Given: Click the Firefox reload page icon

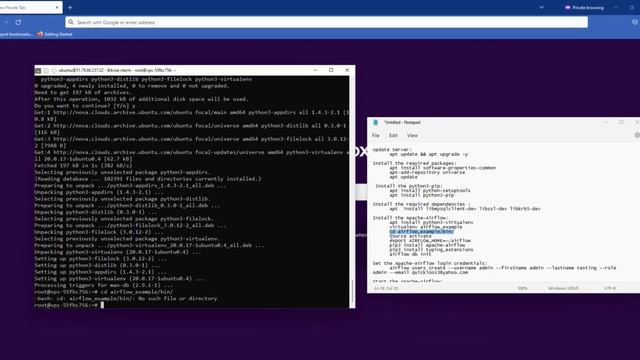Looking at the screenshot, I should click(18, 22).
